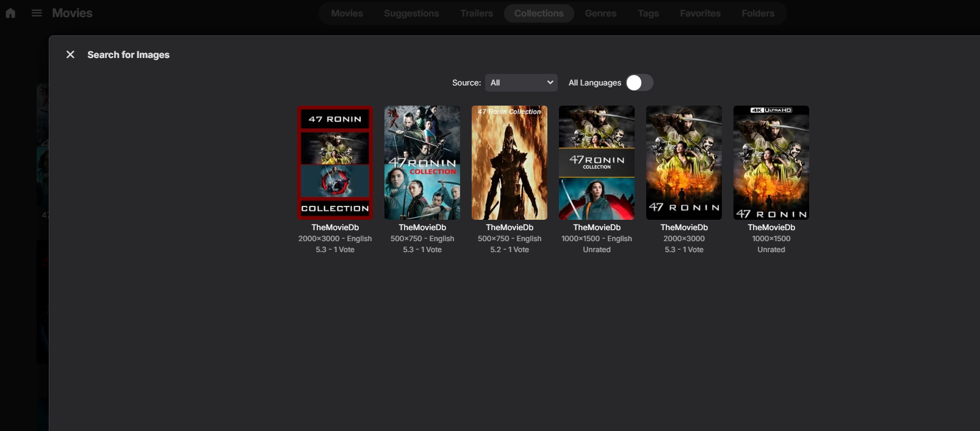Select the 1000×1500 English split-panel collection poster
The image size is (980, 431).
597,162
